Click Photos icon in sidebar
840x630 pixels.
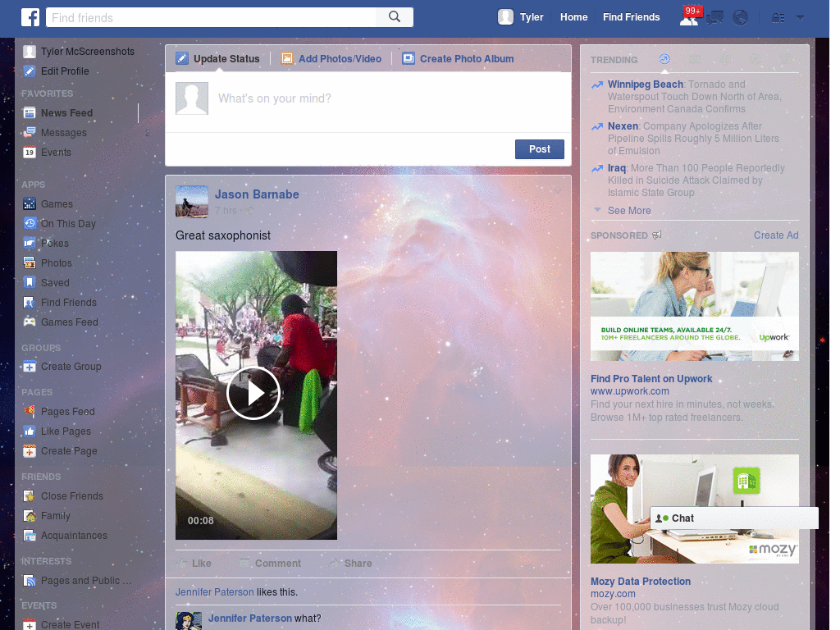click(30, 263)
